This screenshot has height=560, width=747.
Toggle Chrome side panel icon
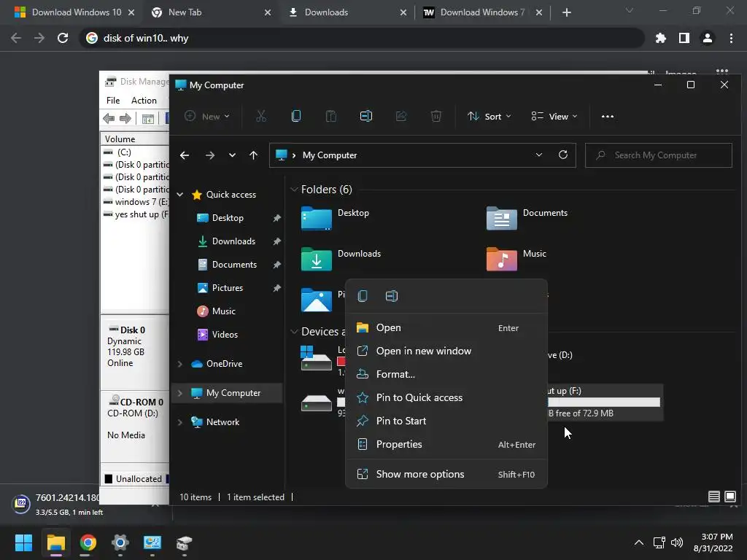(684, 38)
